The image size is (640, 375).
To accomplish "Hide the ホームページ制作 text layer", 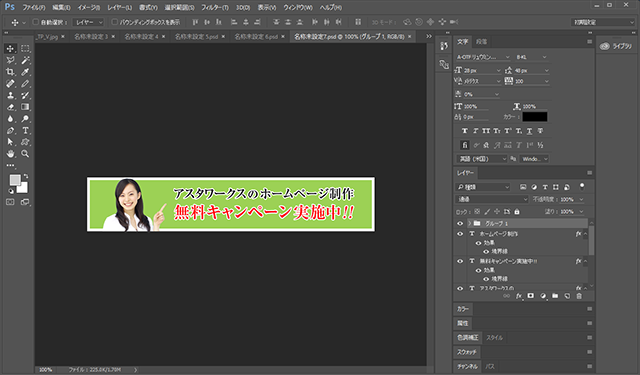I will (460, 234).
